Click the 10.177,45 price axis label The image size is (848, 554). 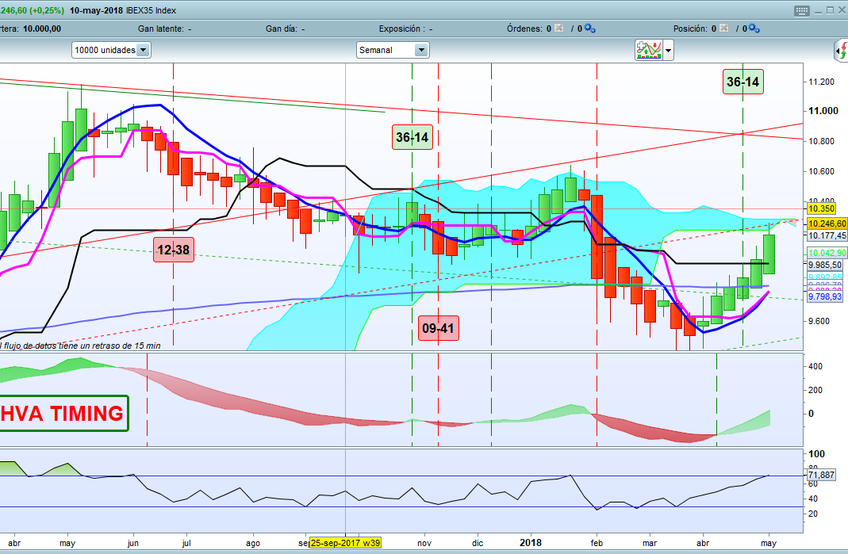(827, 235)
